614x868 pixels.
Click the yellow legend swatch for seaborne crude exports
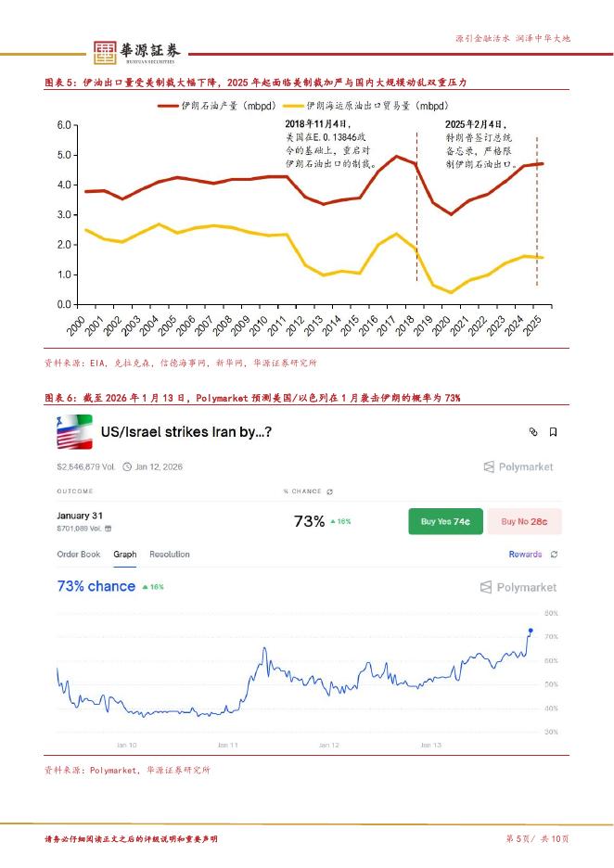[x=293, y=107]
